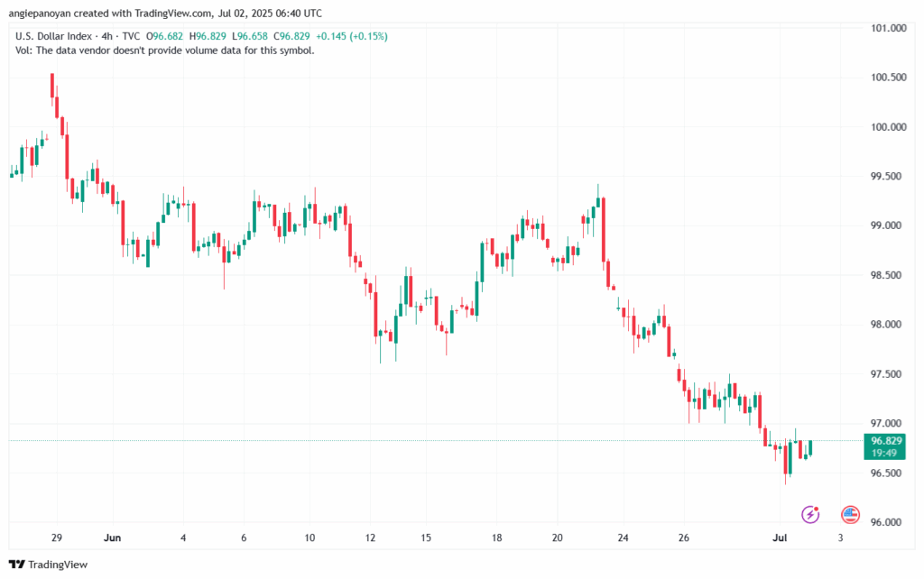This screenshot has width=924, height=579.
Task: Click the US flag economic event icon
Action: coord(850,514)
